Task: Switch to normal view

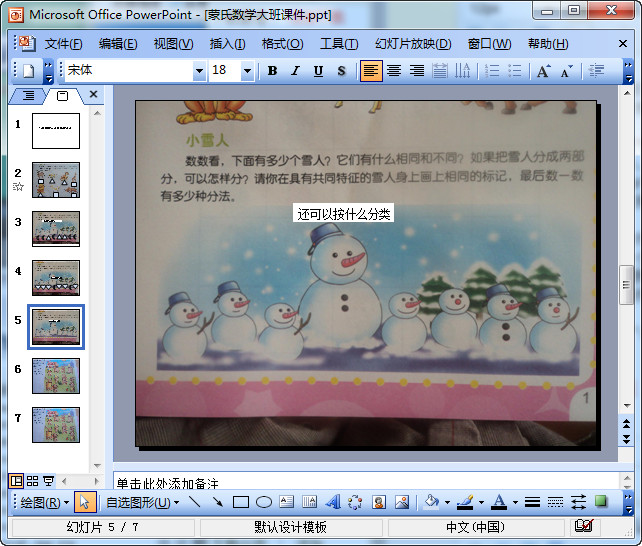Action: click(16, 481)
